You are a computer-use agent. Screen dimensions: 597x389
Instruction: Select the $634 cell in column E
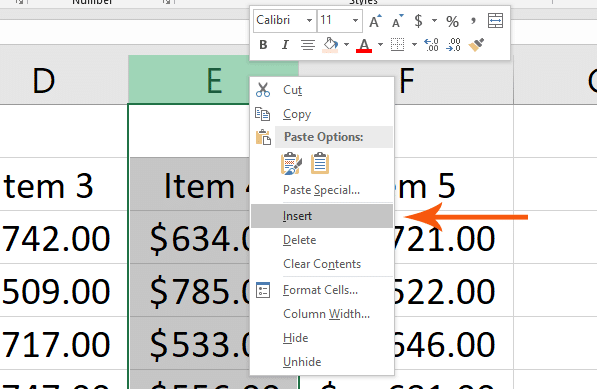point(190,238)
